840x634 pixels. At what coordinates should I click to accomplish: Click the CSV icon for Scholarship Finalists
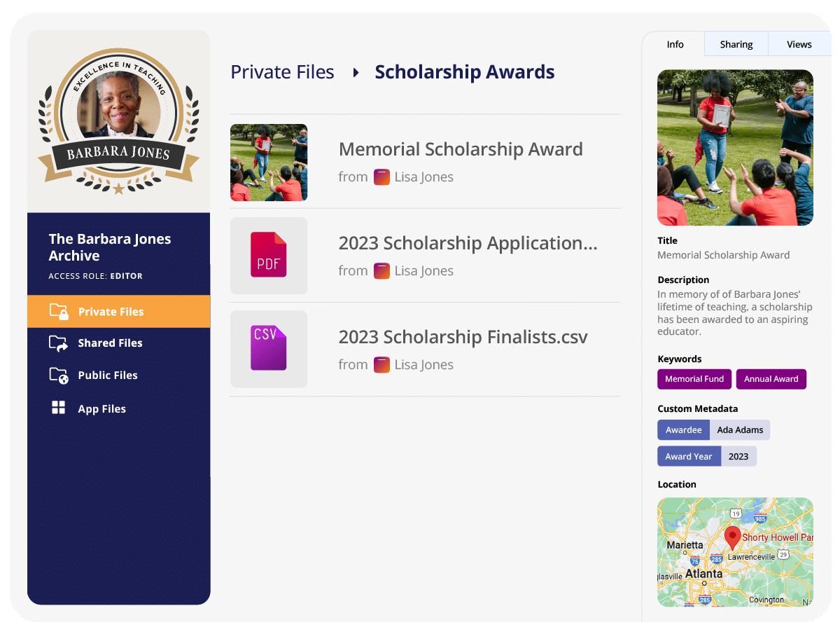tap(268, 349)
